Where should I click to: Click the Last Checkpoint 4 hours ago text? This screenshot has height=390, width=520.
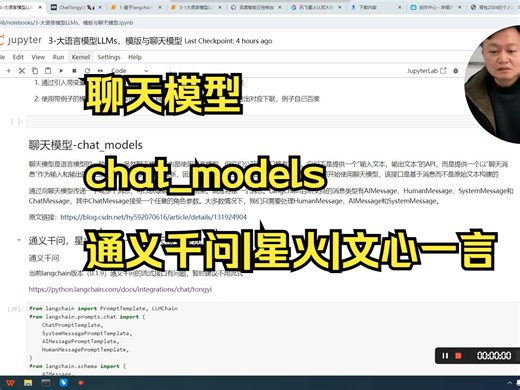[228, 41]
